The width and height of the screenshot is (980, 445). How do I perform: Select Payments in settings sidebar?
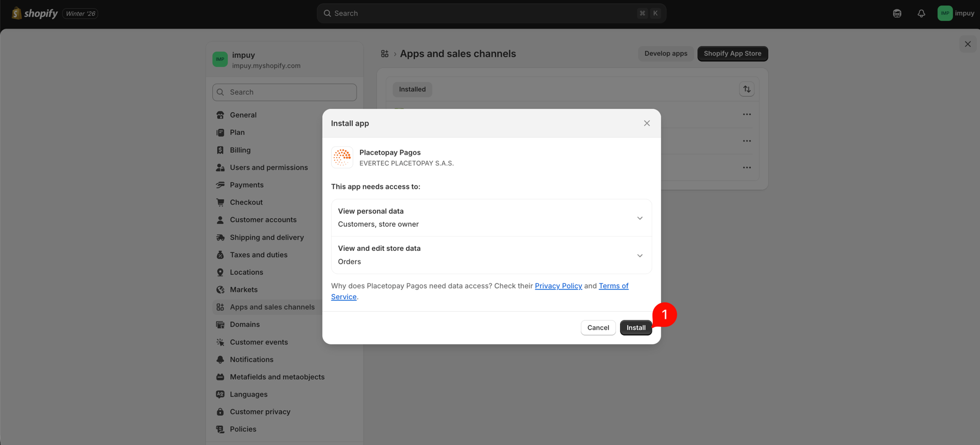pyautogui.click(x=246, y=185)
